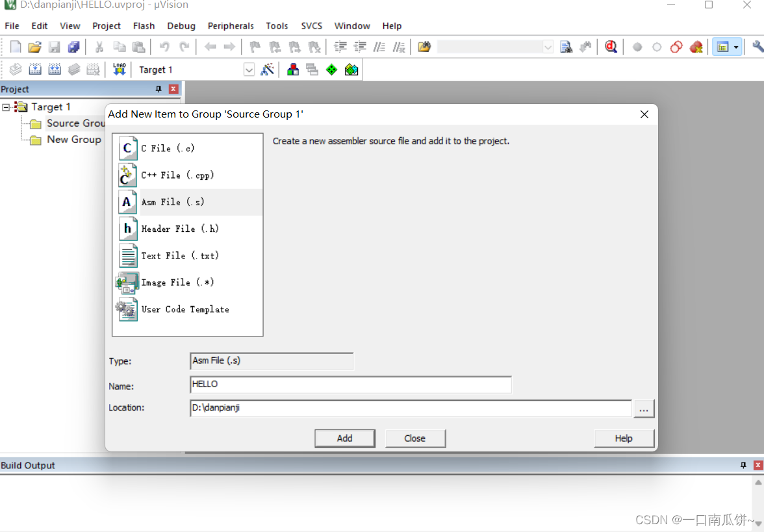Close the Build Output panel

[758, 465]
